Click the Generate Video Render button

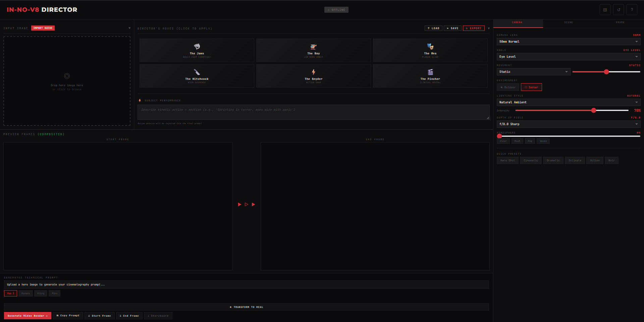[28, 316]
